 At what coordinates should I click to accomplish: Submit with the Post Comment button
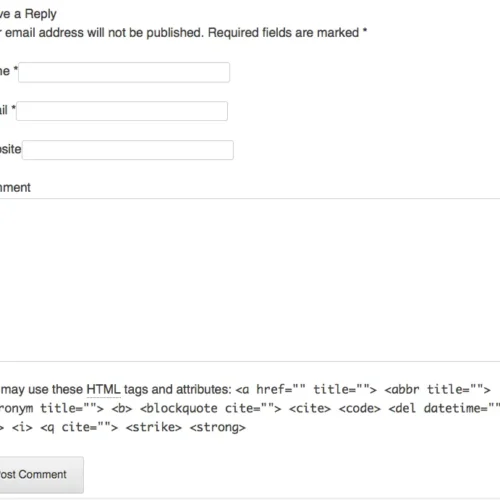[41, 475]
